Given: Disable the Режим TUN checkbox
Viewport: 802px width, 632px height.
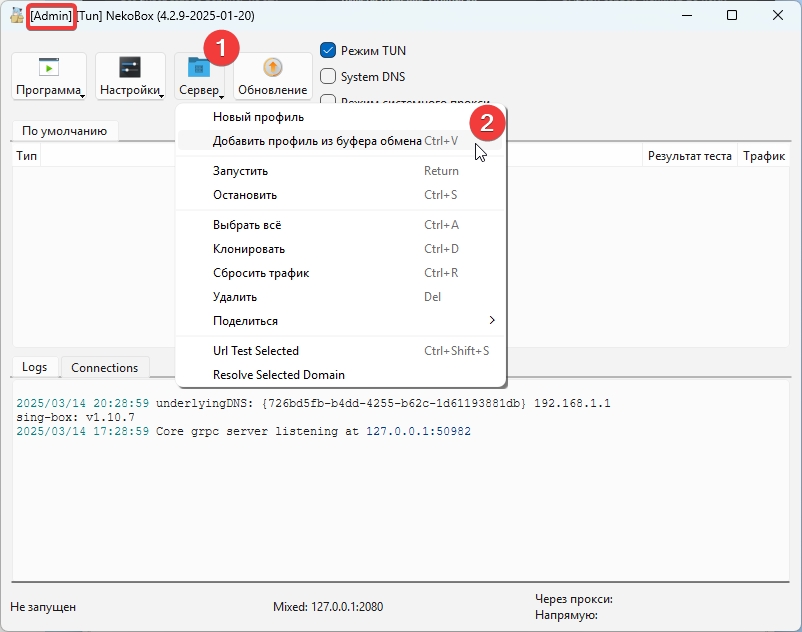Looking at the screenshot, I should [328, 50].
